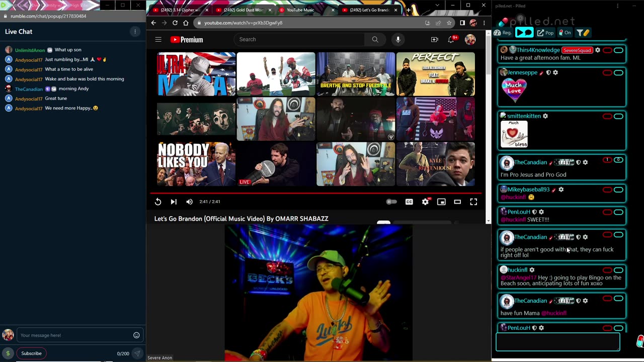Mute the video volume speaker icon

(189, 202)
